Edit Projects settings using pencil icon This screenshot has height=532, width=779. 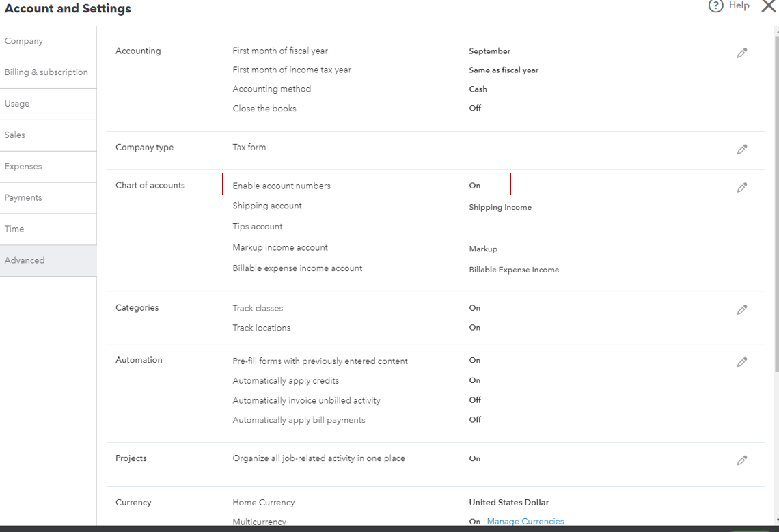tap(741, 460)
